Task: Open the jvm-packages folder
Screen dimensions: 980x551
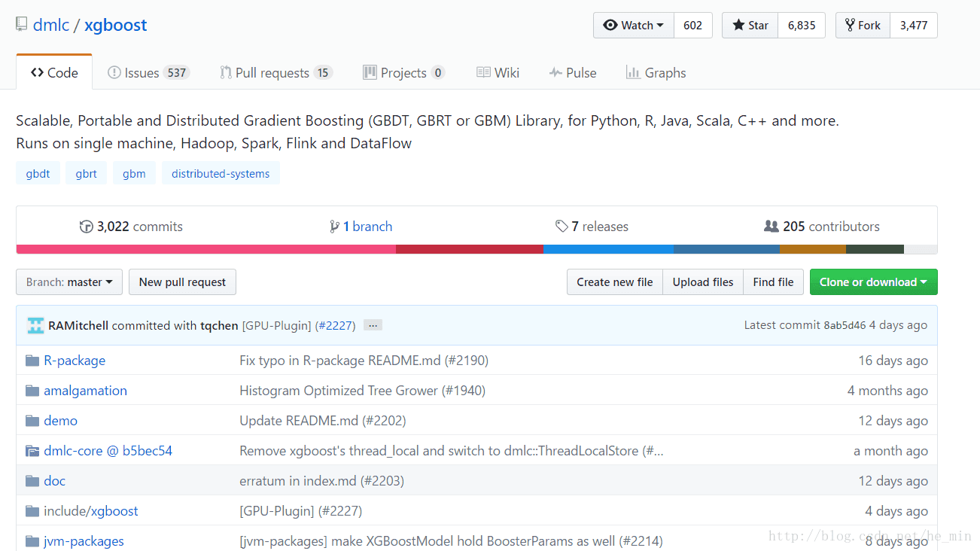Action: tap(84, 541)
